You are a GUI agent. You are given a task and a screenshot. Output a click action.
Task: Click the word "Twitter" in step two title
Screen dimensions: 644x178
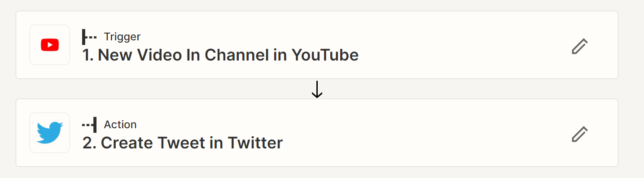(255, 143)
